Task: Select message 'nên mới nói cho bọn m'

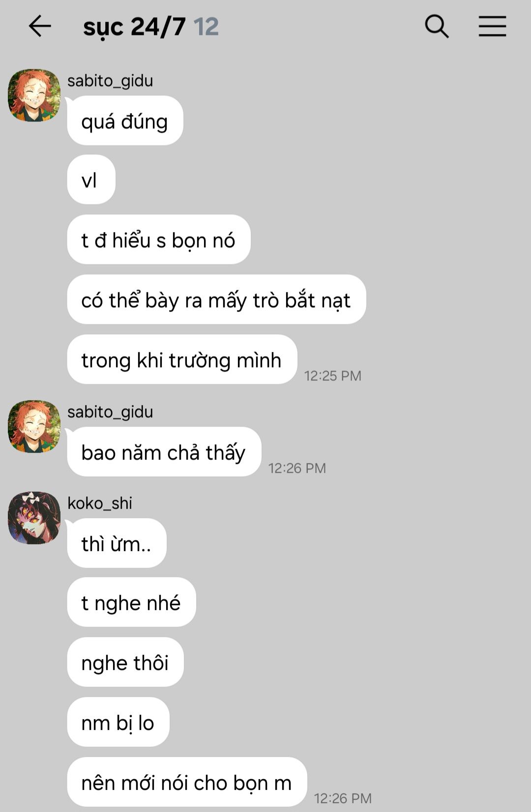Action: [x=187, y=782]
